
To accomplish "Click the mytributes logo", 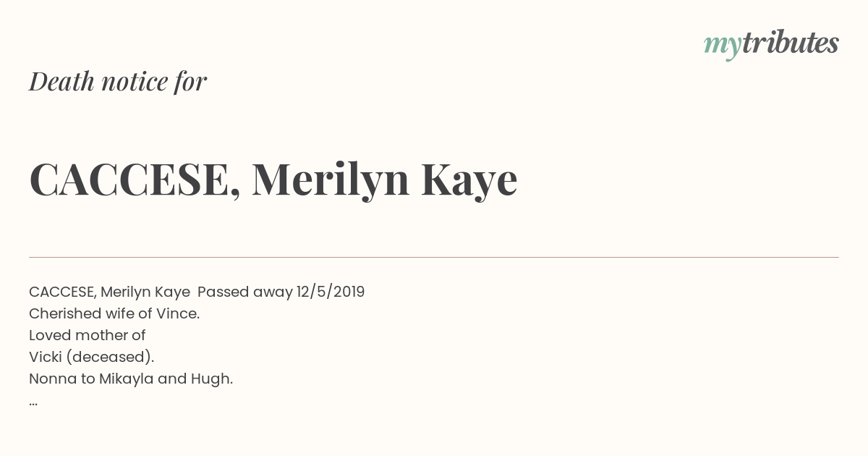I will coord(771,43).
